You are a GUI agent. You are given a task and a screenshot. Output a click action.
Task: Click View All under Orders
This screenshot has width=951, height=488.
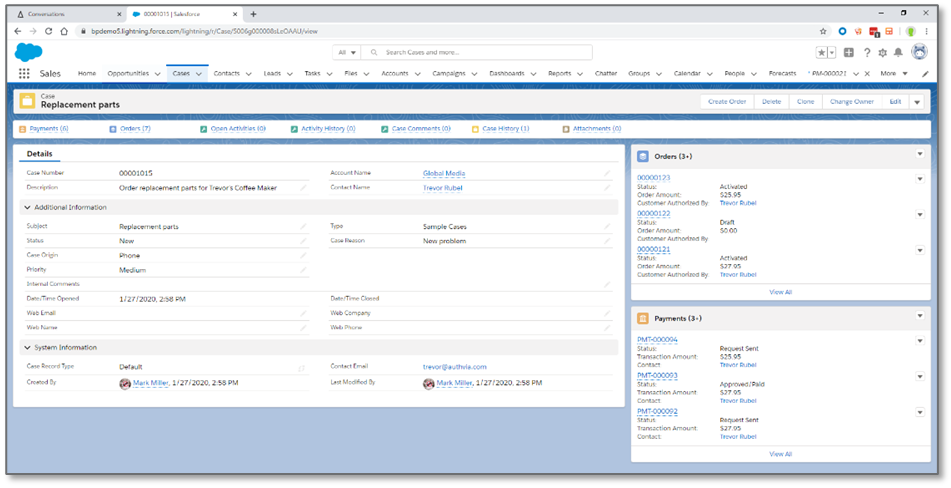pos(781,292)
